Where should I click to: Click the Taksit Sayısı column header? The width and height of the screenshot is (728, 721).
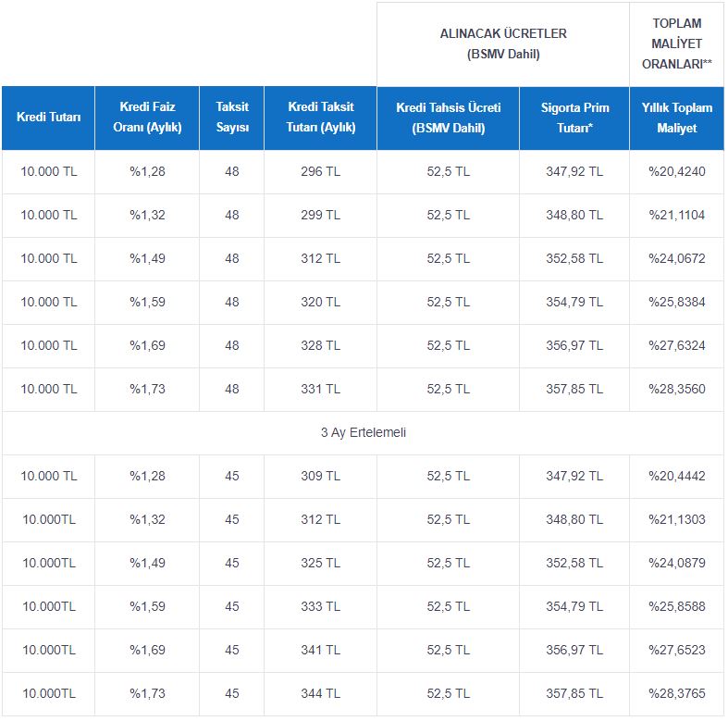pos(231,118)
